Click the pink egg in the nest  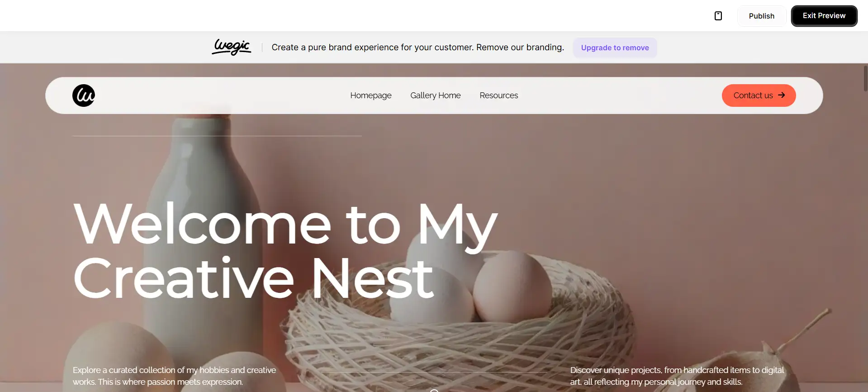pos(512,287)
